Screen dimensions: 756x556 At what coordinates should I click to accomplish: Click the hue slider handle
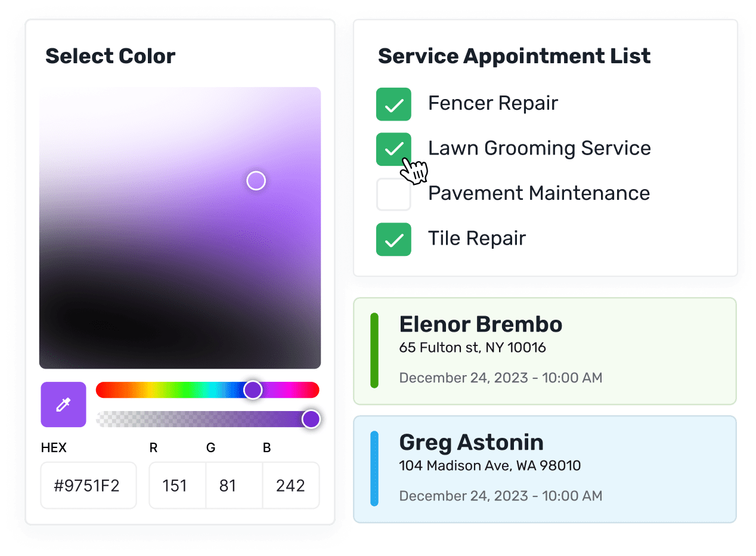click(253, 390)
